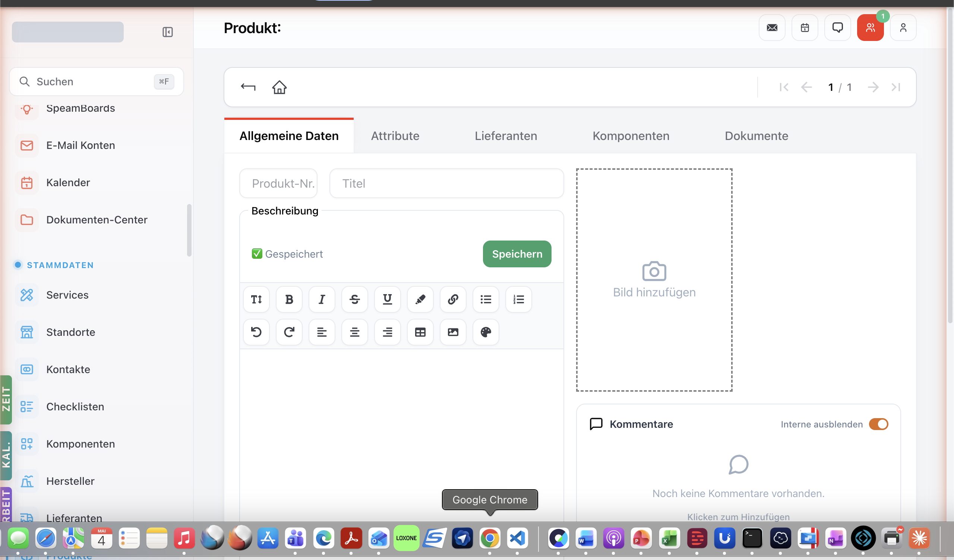
Task: Open the color palette tool
Action: coord(486,332)
